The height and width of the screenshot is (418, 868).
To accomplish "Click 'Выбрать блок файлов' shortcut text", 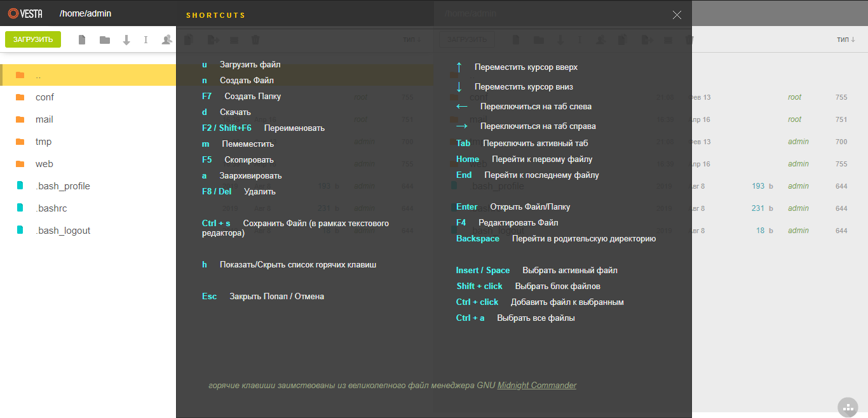I will coord(557,287).
